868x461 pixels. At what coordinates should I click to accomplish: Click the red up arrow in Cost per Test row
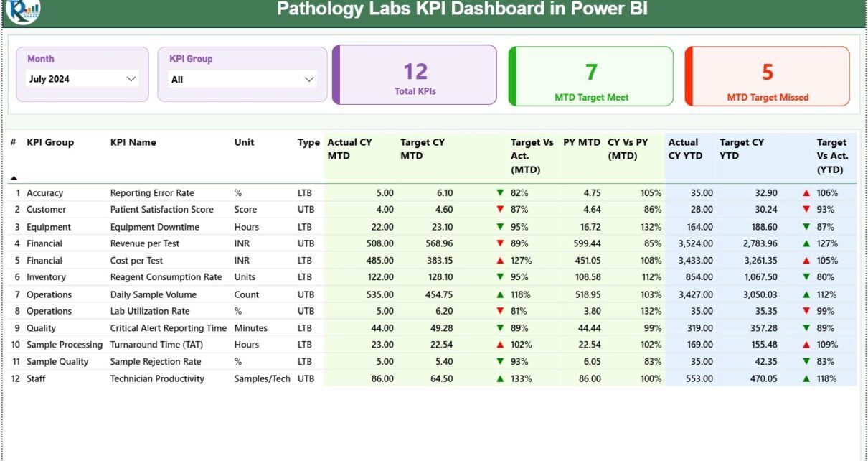pyautogui.click(x=500, y=261)
